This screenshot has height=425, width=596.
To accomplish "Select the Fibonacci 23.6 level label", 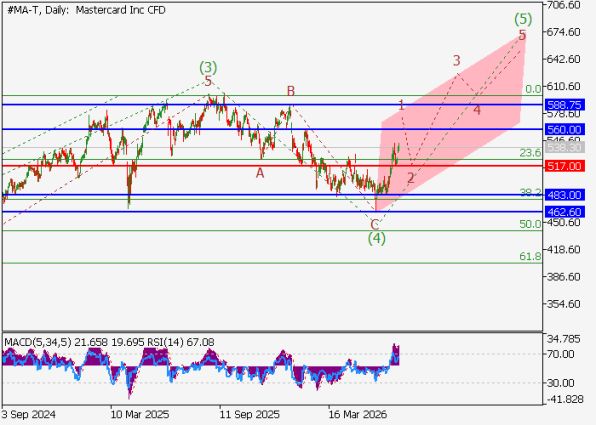I will point(530,153).
